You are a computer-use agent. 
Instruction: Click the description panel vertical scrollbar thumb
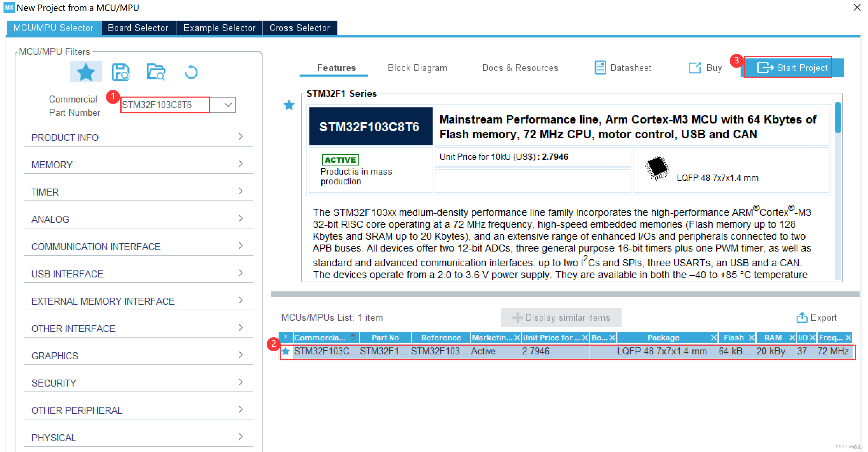pyautogui.click(x=838, y=118)
